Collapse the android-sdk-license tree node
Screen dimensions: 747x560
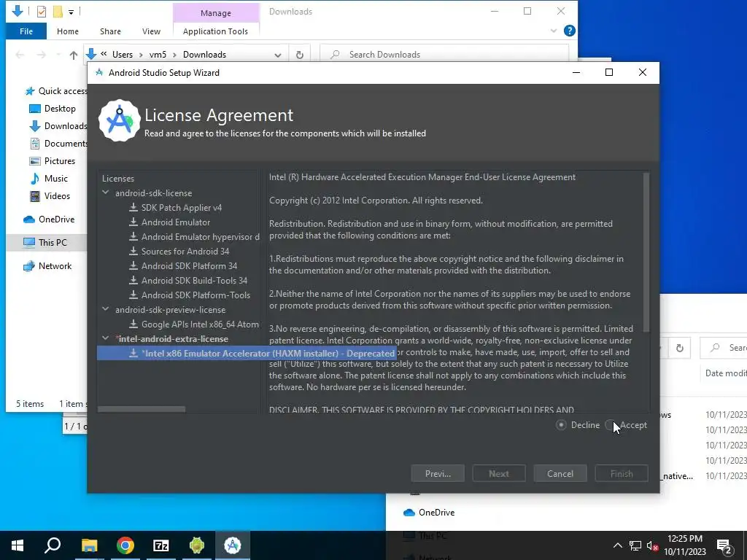click(106, 192)
